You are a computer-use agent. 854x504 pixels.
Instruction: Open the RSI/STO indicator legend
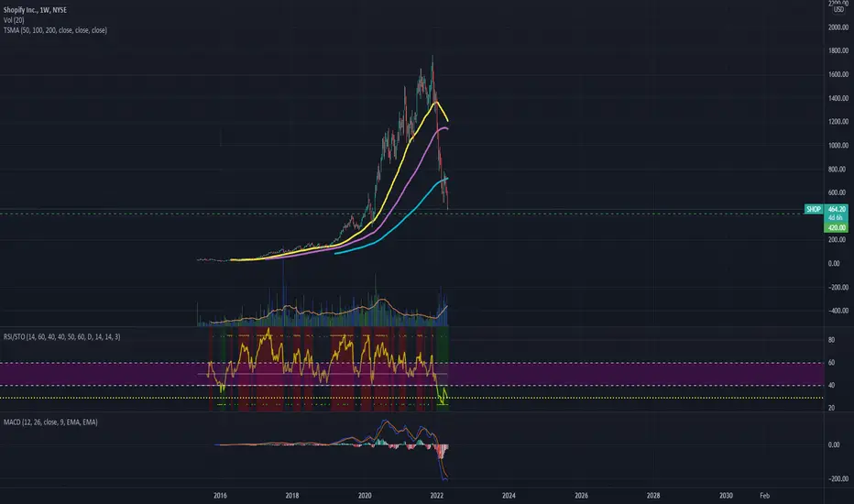(61, 336)
